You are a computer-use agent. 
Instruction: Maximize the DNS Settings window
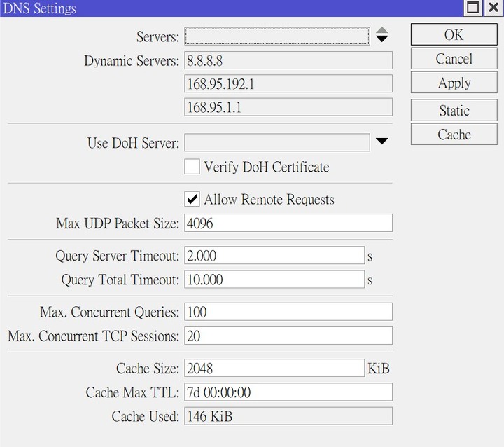pyautogui.click(x=472, y=8)
